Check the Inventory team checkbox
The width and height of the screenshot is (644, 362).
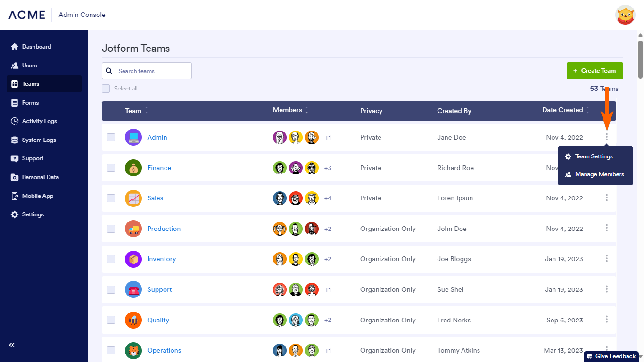click(111, 259)
